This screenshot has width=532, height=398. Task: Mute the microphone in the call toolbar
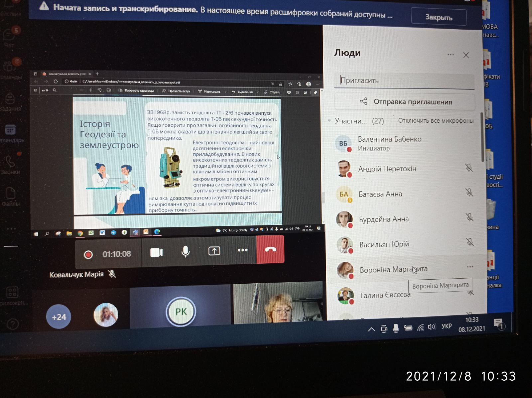pos(186,252)
